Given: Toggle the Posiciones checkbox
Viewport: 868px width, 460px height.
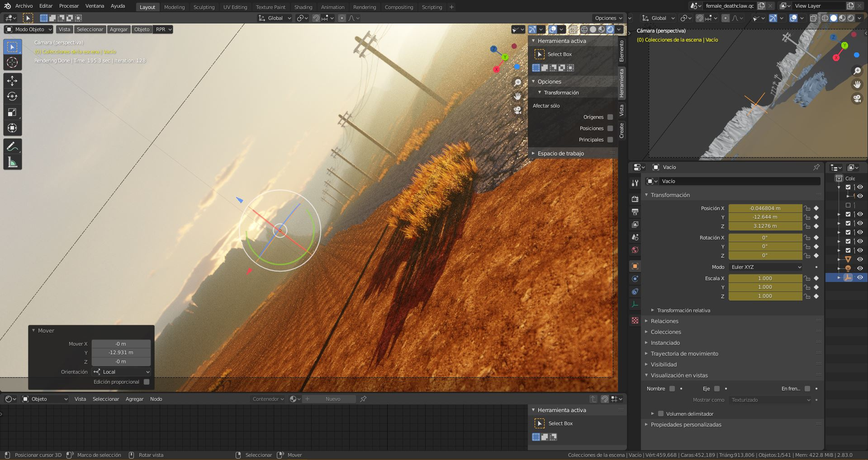Looking at the screenshot, I should (x=610, y=128).
